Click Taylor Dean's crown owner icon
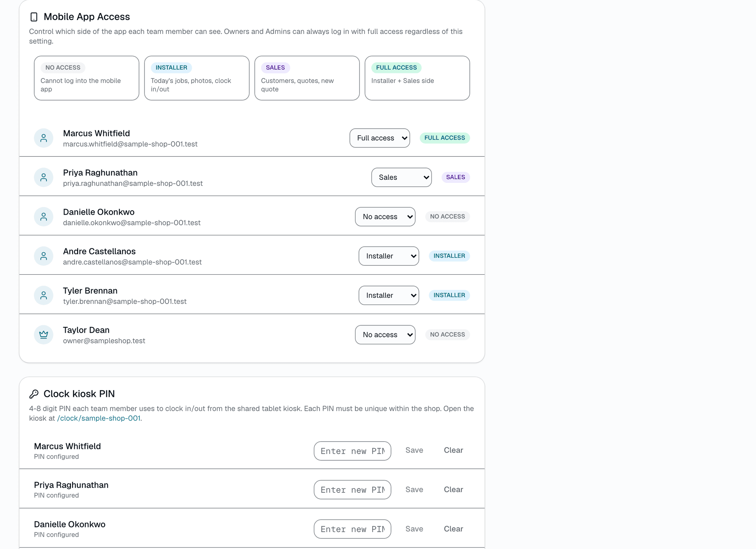The width and height of the screenshot is (756, 549). [44, 334]
